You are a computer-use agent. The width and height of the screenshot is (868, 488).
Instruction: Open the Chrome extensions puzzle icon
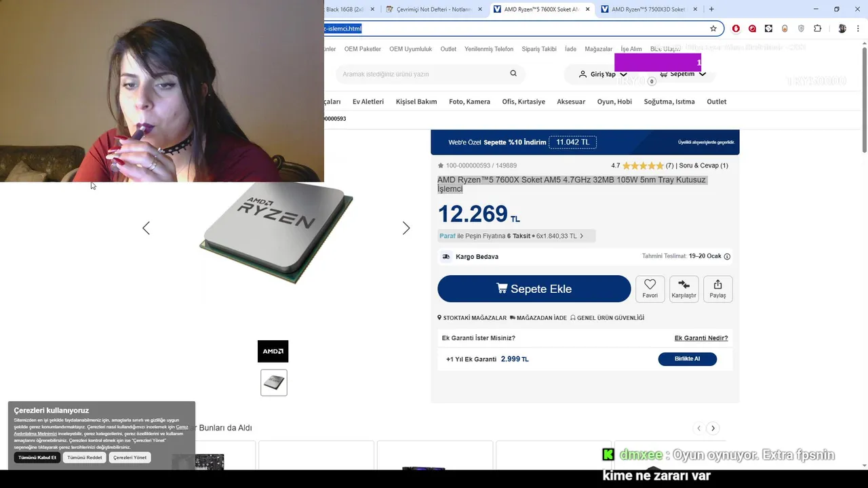point(817,28)
